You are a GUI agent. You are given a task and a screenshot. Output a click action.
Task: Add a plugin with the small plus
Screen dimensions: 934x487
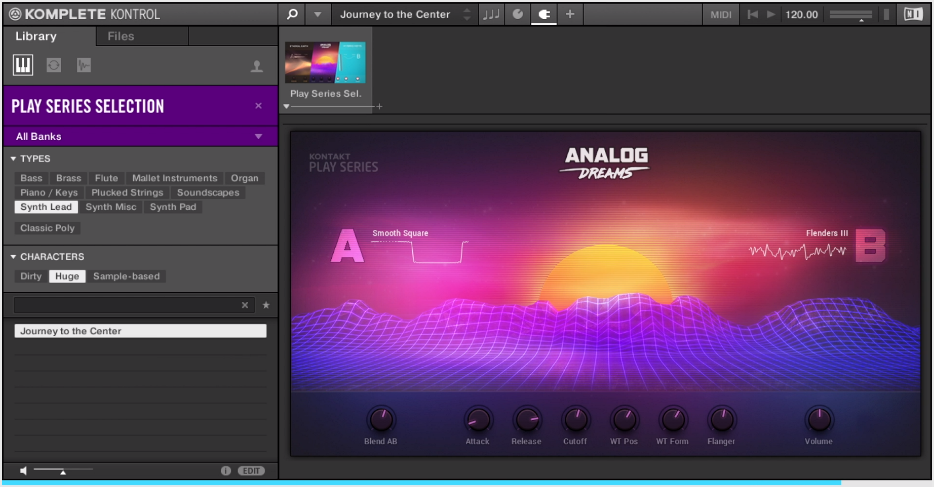coord(379,107)
